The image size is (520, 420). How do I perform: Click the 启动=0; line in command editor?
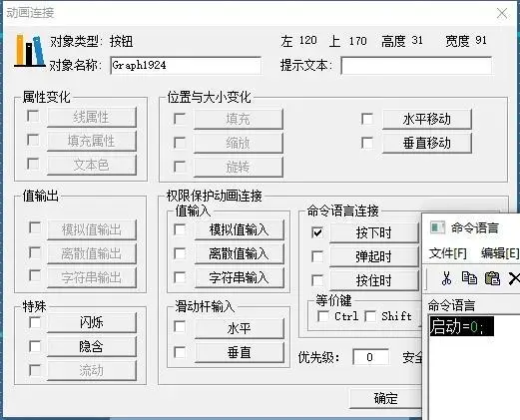pyautogui.click(x=461, y=326)
